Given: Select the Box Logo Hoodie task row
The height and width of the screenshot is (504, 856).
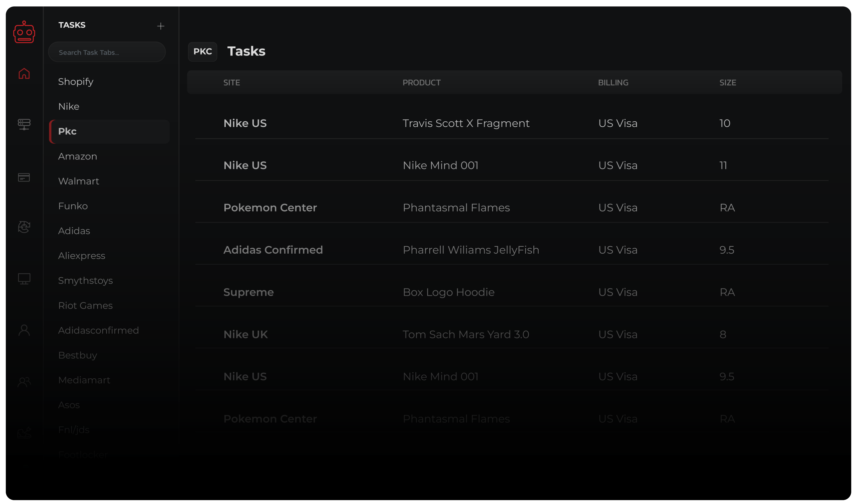Looking at the screenshot, I should tap(448, 292).
